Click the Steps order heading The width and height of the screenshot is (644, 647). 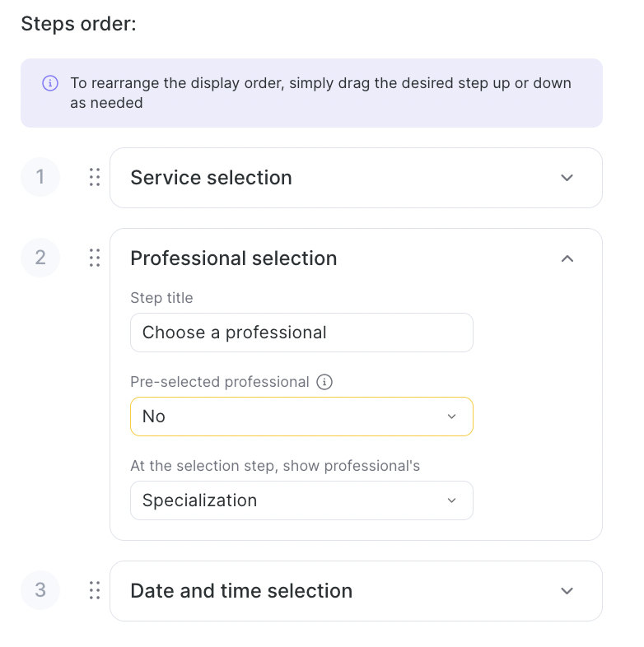pos(78,24)
